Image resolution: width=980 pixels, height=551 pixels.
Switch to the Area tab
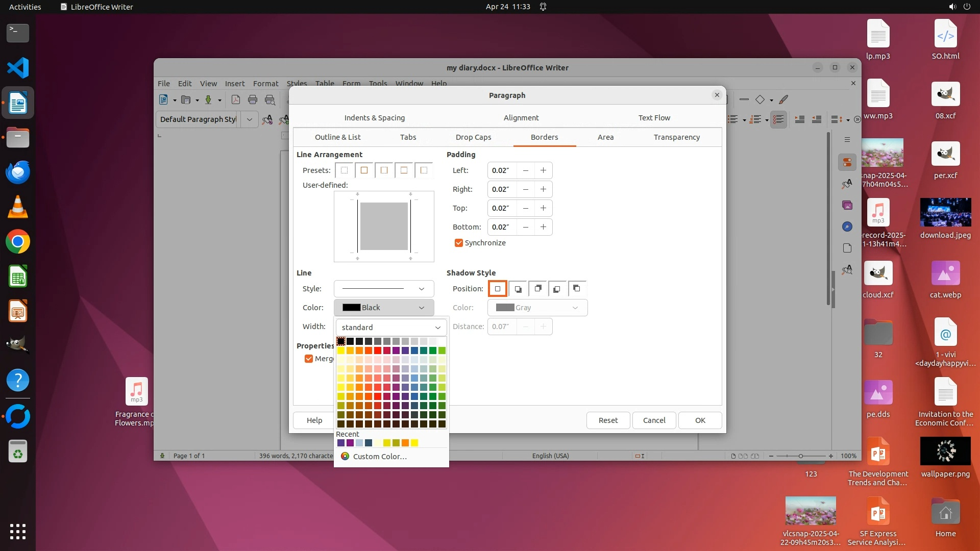pos(605,137)
